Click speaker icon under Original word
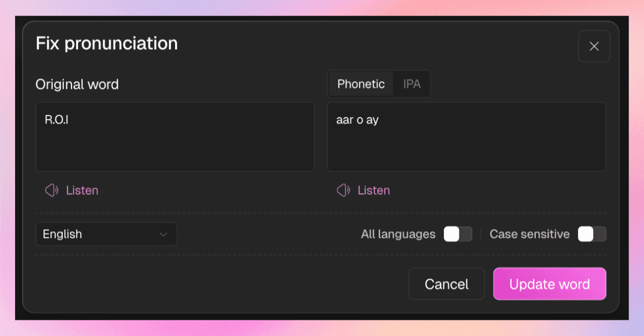644x336 pixels. [x=52, y=190]
